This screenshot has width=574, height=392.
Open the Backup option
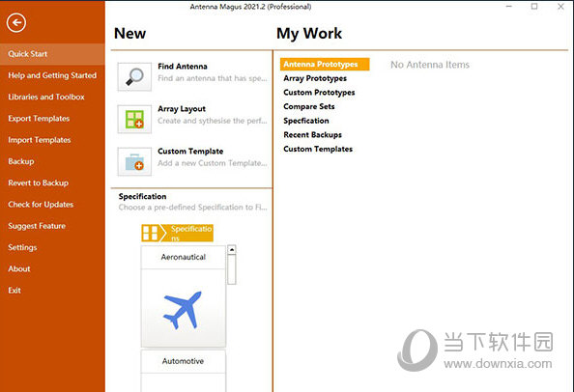[x=52, y=161]
